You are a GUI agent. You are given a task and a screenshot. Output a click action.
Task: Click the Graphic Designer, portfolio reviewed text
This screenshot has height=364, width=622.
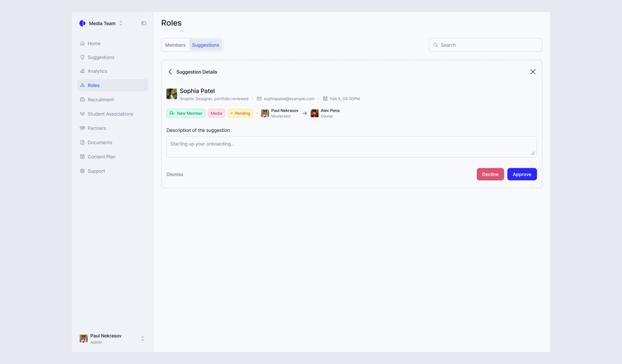point(214,99)
